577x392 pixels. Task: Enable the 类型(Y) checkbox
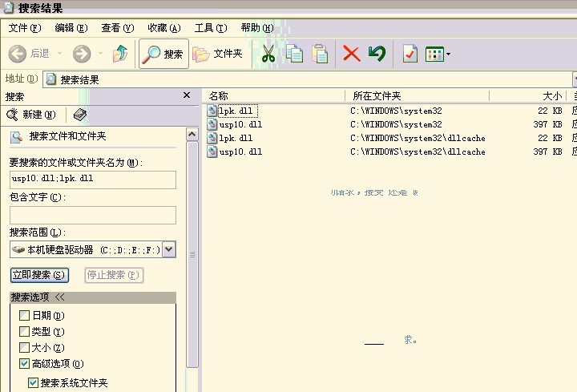pyautogui.click(x=24, y=331)
